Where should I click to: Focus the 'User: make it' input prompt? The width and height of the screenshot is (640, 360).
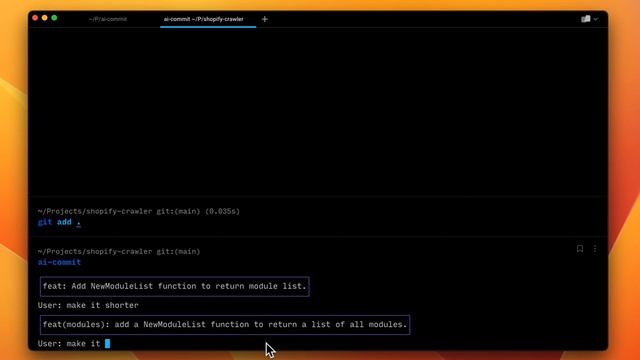click(74, 344)
